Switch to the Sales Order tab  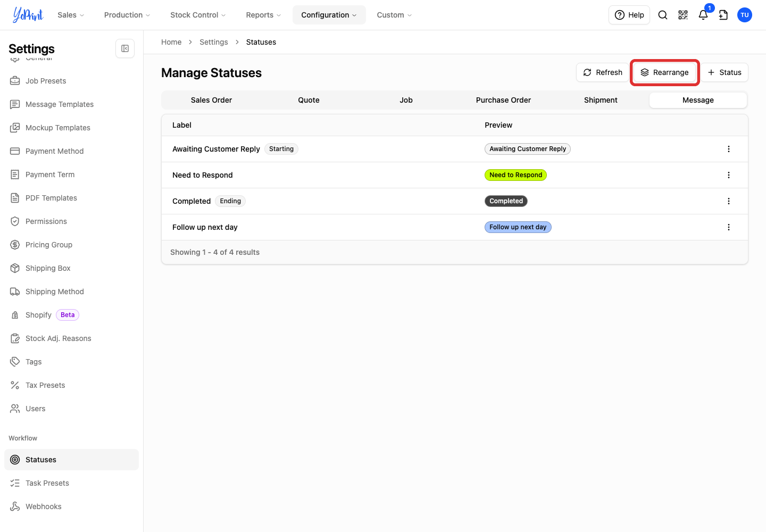click(x=211, y=100)
